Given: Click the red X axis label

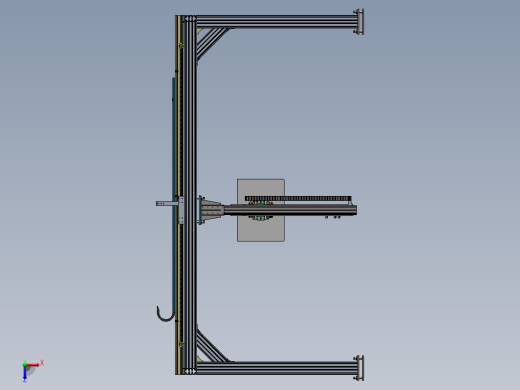Looking at the screenshot, I should pos(42,362).
